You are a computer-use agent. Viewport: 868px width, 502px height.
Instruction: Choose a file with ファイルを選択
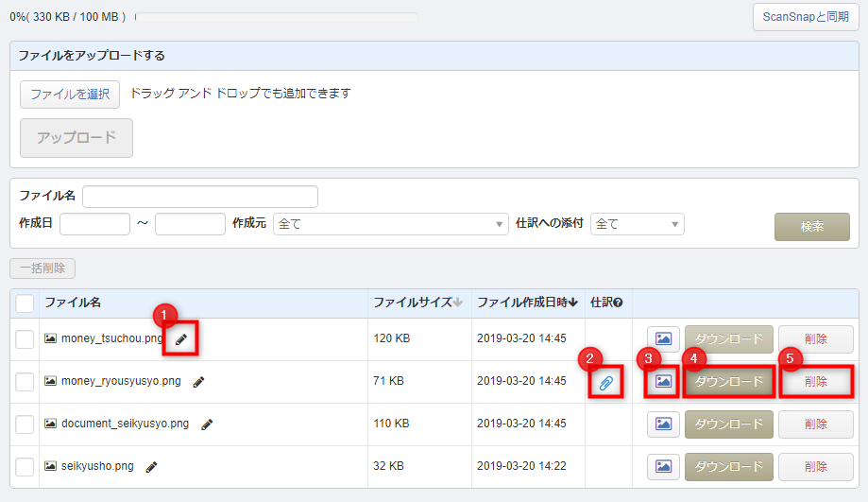pyautogui.click(x=70, y=95)
